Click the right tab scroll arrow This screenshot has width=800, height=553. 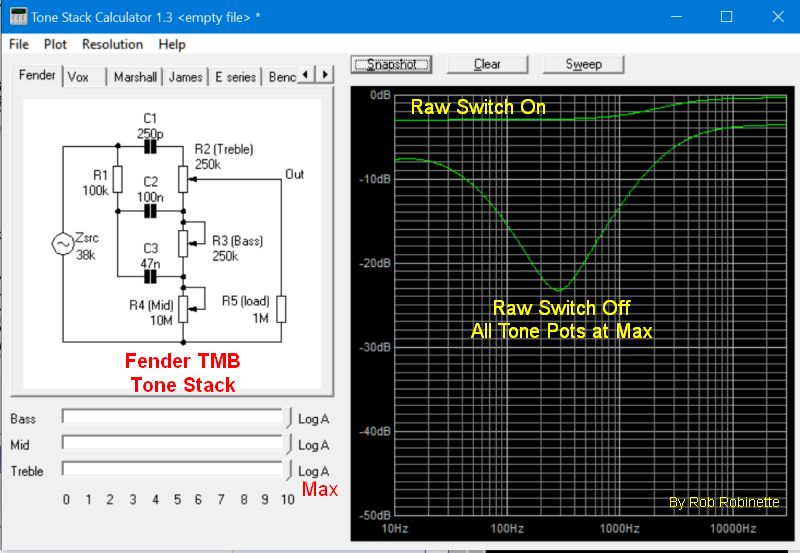pyautogui.click(x=324, y=75)
